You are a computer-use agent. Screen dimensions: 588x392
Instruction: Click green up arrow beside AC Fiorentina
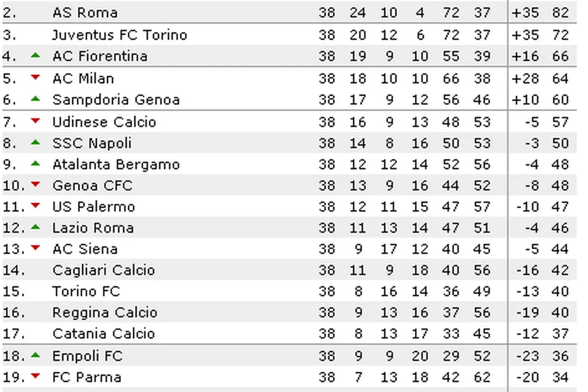[x=36, y=55]
